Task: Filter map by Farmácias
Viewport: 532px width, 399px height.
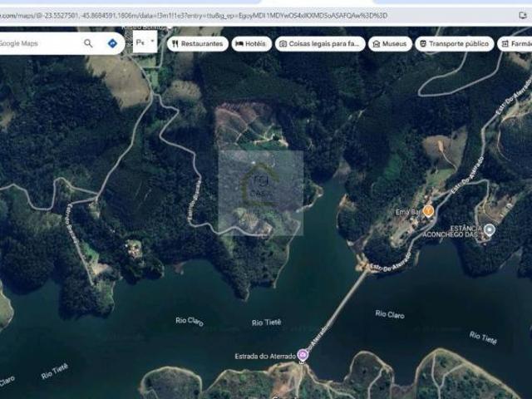Action: click(515, 44)
